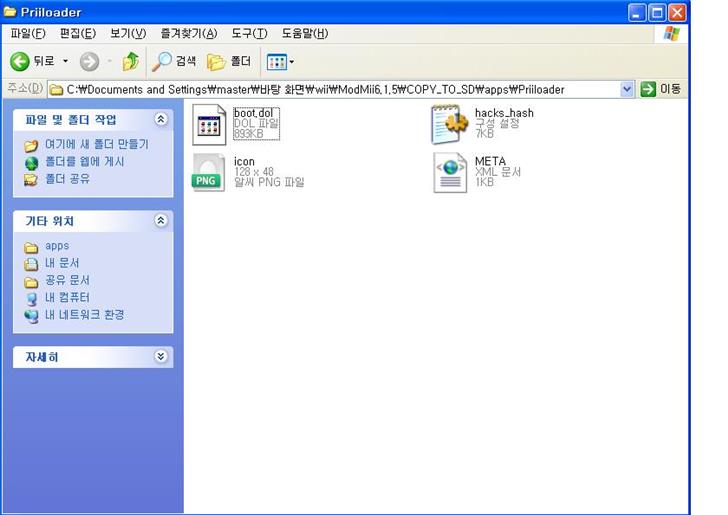Viewport: 728px width, 515px height.
Task: Click the new folder icon in tasks
Action: 31,146
